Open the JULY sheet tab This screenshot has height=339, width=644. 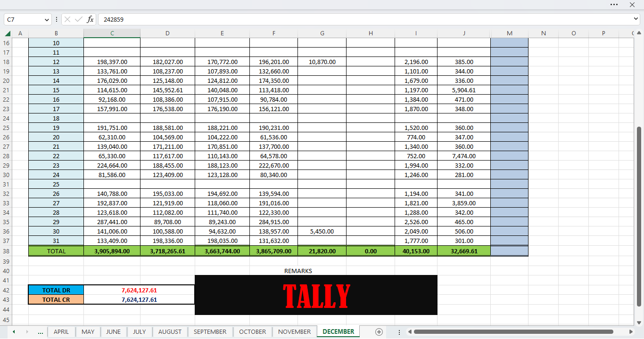click(x=139, y=332)
